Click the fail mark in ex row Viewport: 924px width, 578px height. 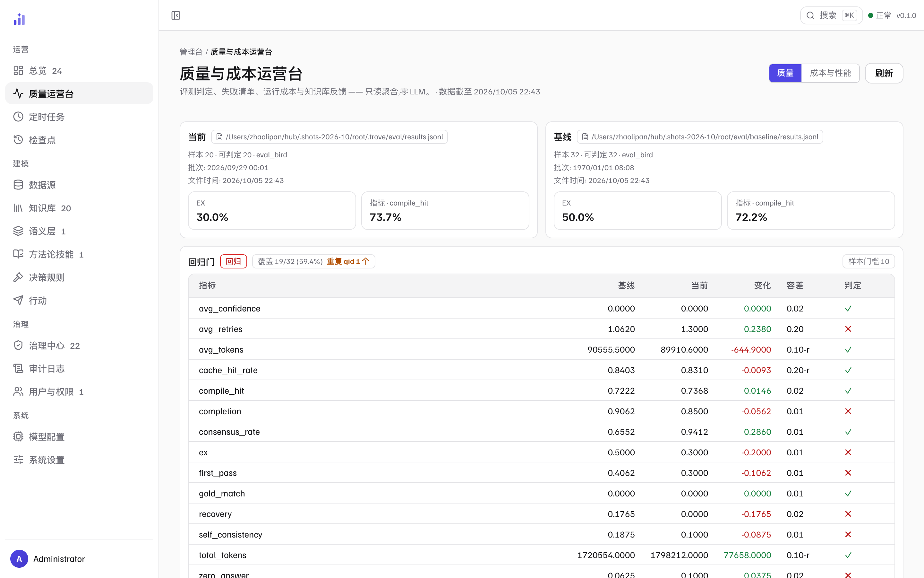(848, 452)
